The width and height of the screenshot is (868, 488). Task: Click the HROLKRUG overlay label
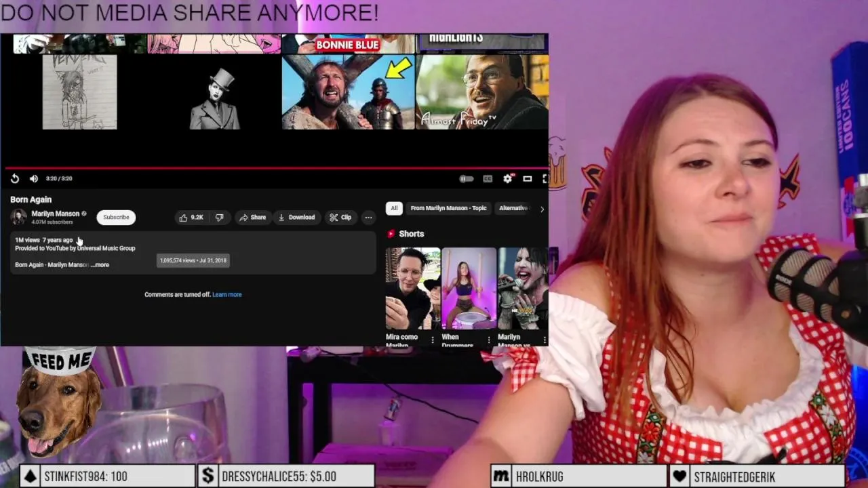tap(539, 476)
